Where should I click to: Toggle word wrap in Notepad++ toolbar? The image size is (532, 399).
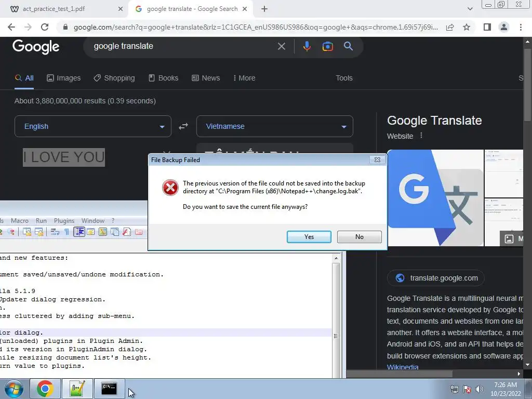55,232
